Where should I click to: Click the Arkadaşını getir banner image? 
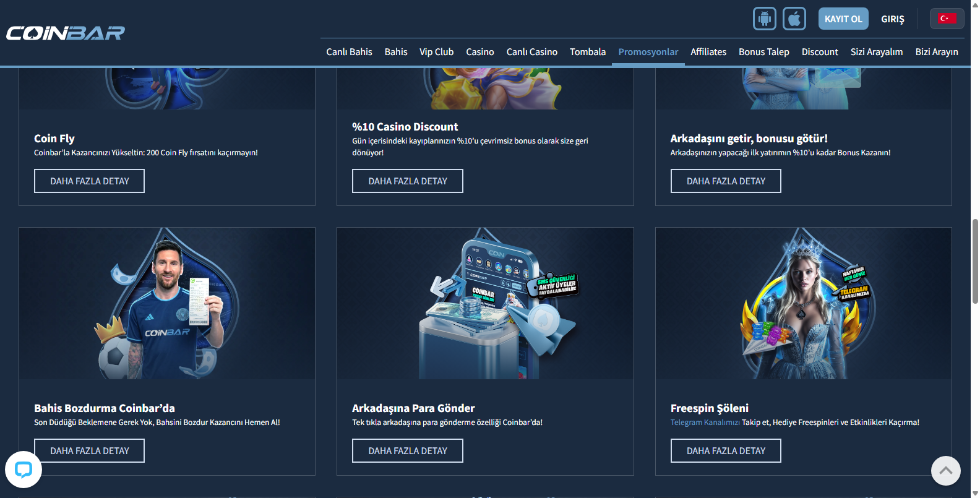(804, 88)
